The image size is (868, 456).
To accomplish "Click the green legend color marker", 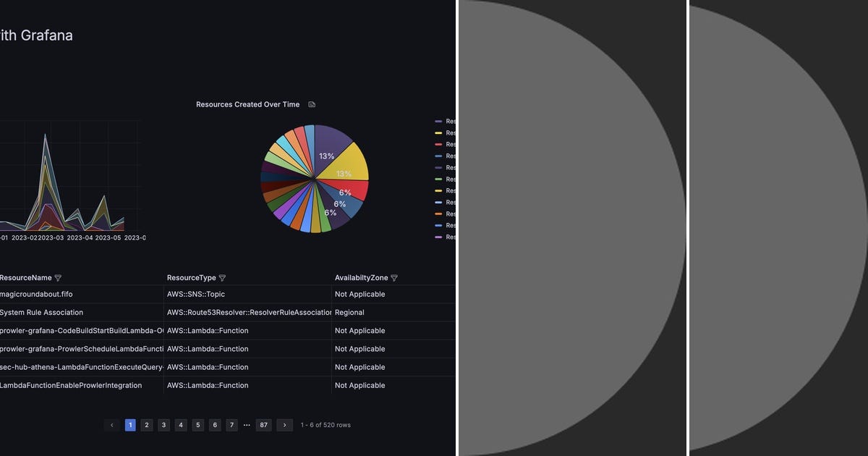I will [x=438, y=179].
